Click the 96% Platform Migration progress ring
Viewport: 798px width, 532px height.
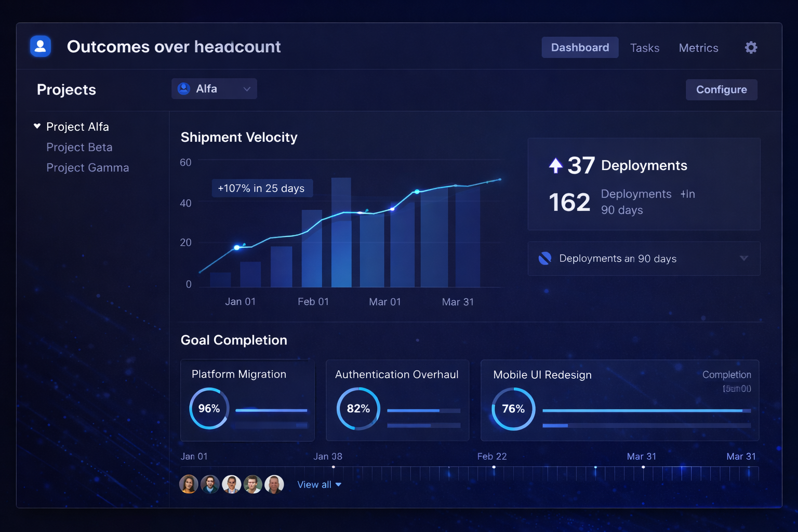point(209,408)
